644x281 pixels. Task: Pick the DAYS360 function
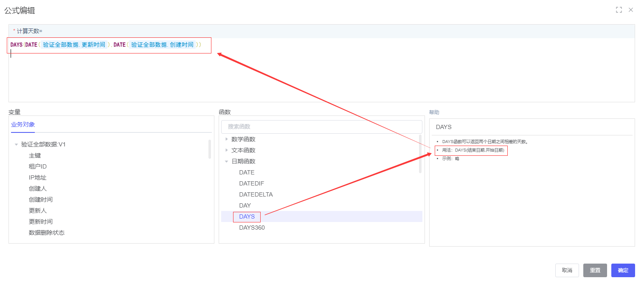point(252,228)
